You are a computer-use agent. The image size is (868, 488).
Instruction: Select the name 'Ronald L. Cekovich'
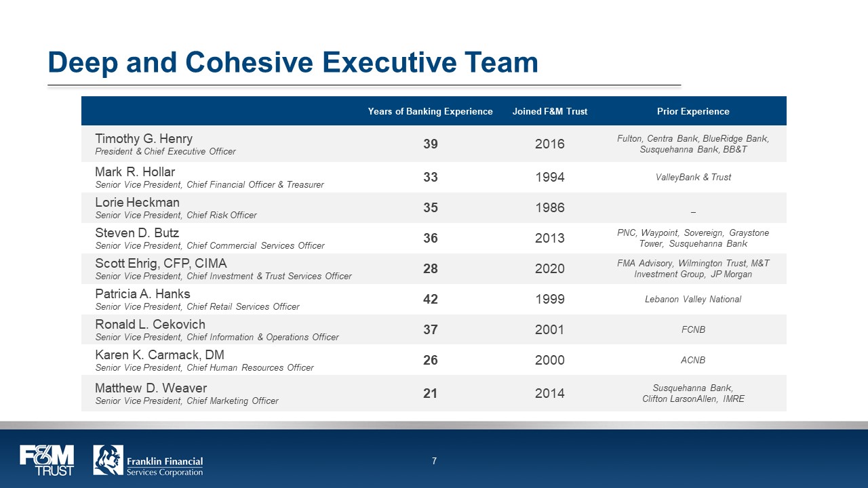pyautogui.click(x=151, y=324)
